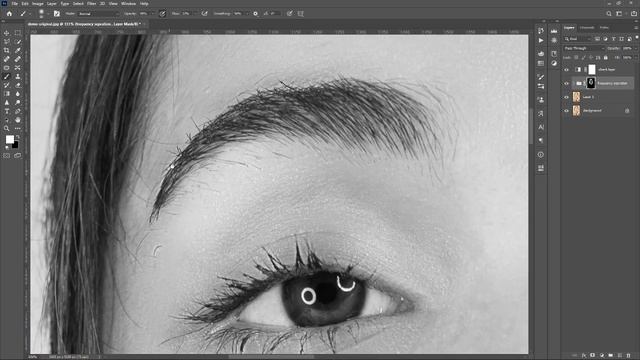Image resolution: width=640 pixels, height=360 pixels.
Task: Select the Blur tool
Action: 18,94
